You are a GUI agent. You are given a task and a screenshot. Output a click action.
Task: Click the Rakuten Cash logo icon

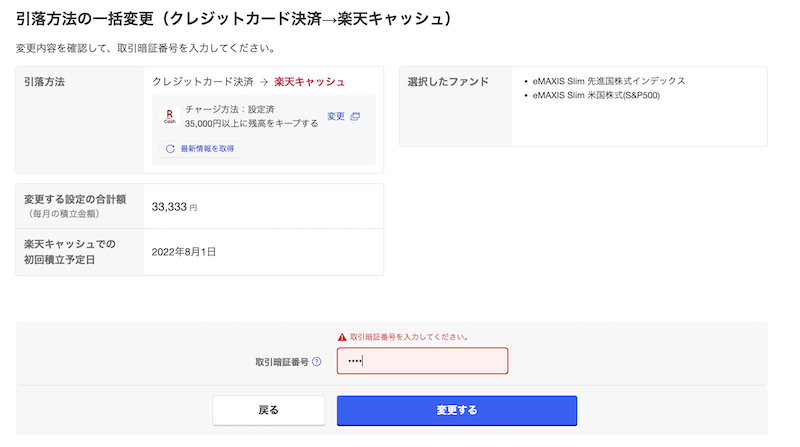pyautogui.click(x=169, y=116)
